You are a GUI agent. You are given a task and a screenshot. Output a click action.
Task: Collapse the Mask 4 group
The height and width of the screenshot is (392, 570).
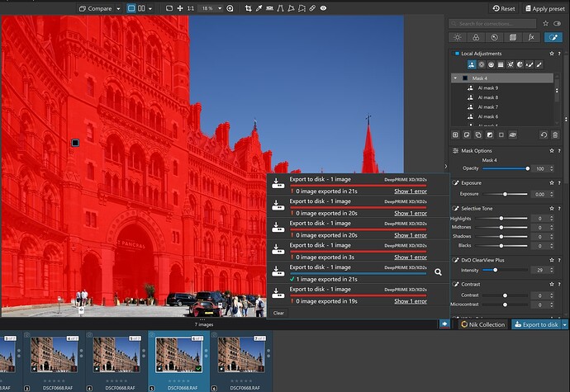click(454, 78)
